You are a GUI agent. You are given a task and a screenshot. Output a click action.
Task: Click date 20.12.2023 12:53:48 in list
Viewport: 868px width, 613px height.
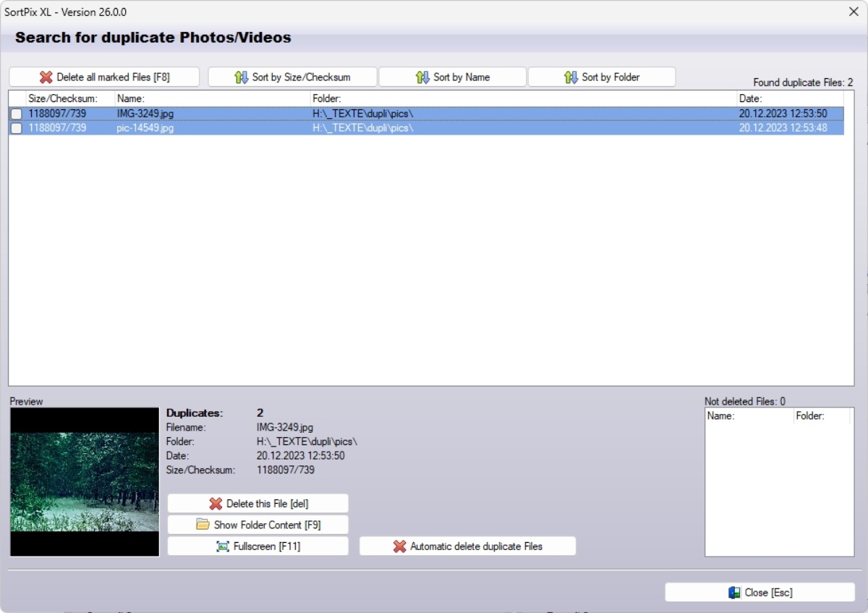click(783, 128)
